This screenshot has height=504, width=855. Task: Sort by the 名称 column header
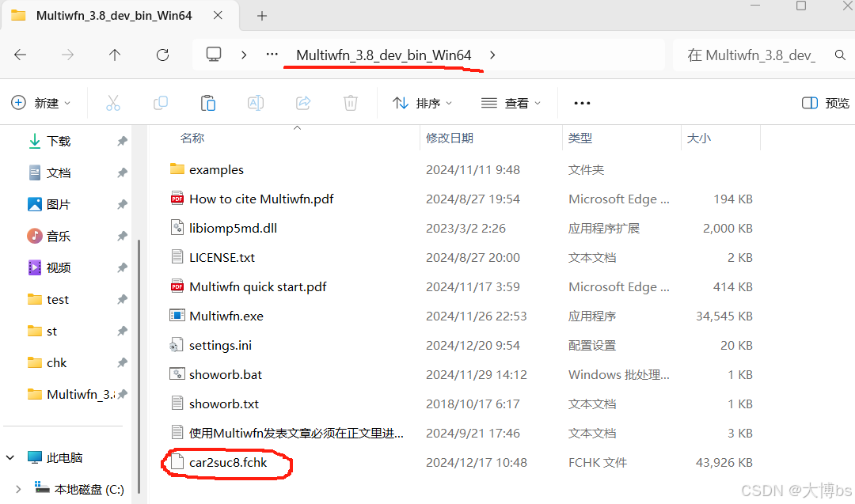[x=192, y=138]
